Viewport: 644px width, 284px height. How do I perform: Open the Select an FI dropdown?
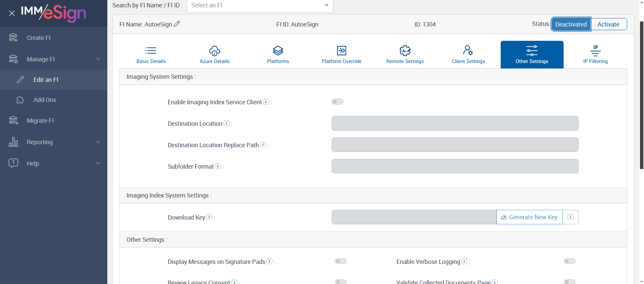pos(260,5)
